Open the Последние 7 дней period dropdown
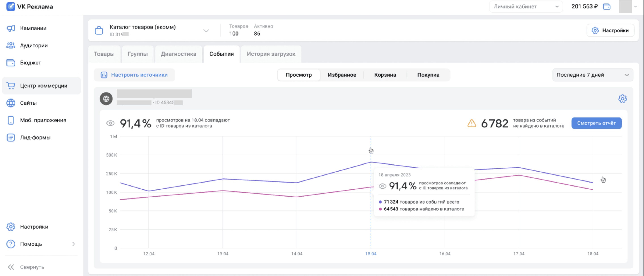 [x=592, y=75]
